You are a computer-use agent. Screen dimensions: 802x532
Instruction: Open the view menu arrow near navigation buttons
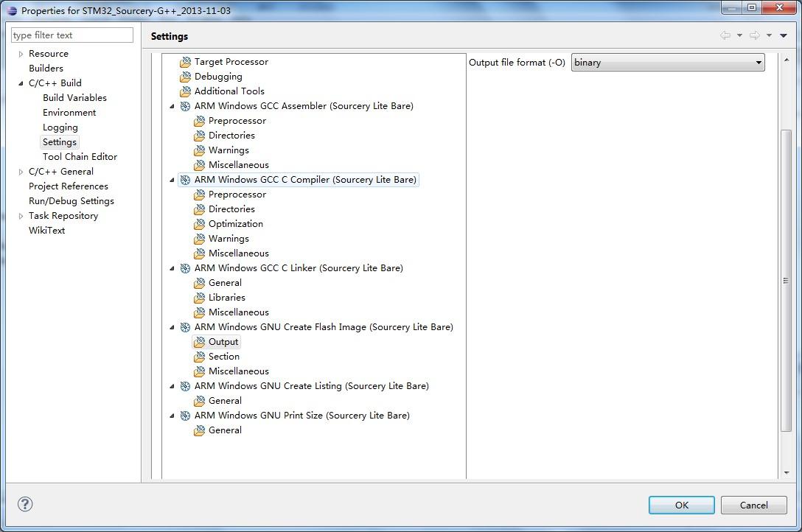(x=783, y=35)
